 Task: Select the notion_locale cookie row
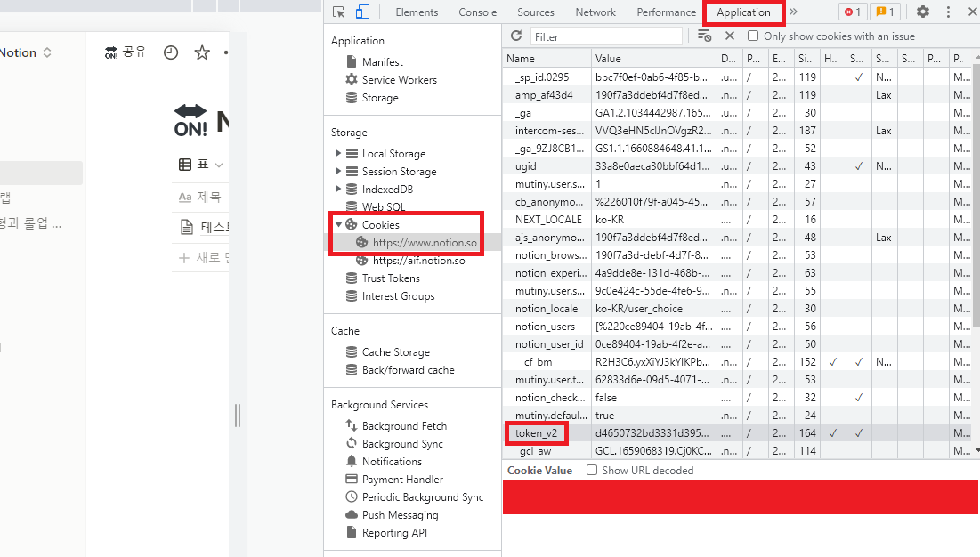point(738,309)
